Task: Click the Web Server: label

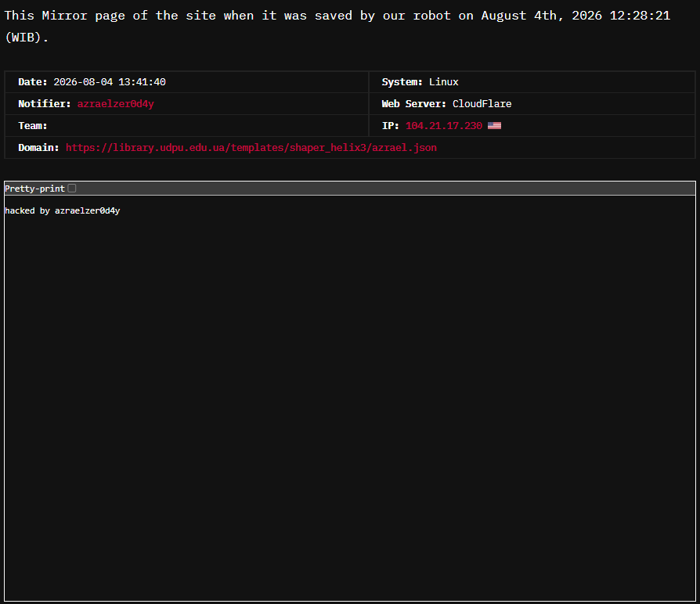Action: pyautogui.click(x=413, y=103)
